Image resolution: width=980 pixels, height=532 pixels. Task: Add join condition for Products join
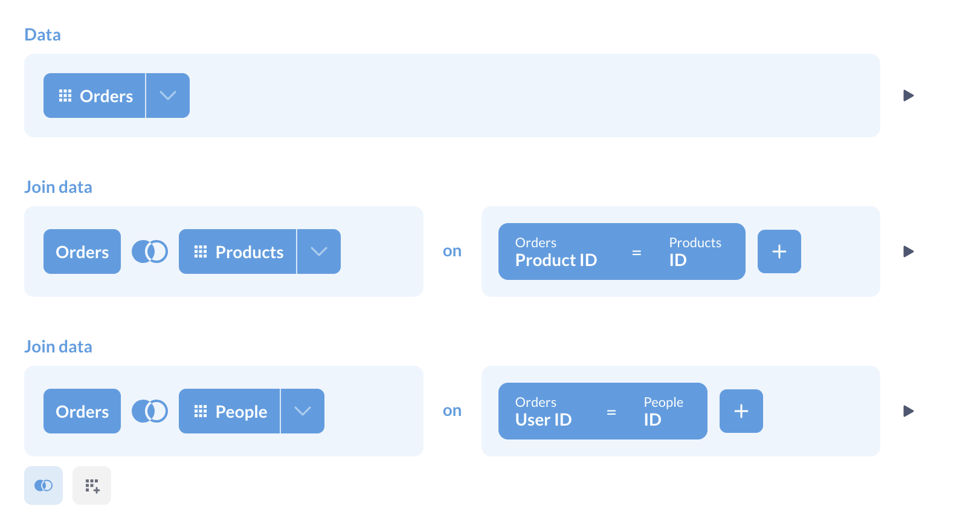[779, 251]
